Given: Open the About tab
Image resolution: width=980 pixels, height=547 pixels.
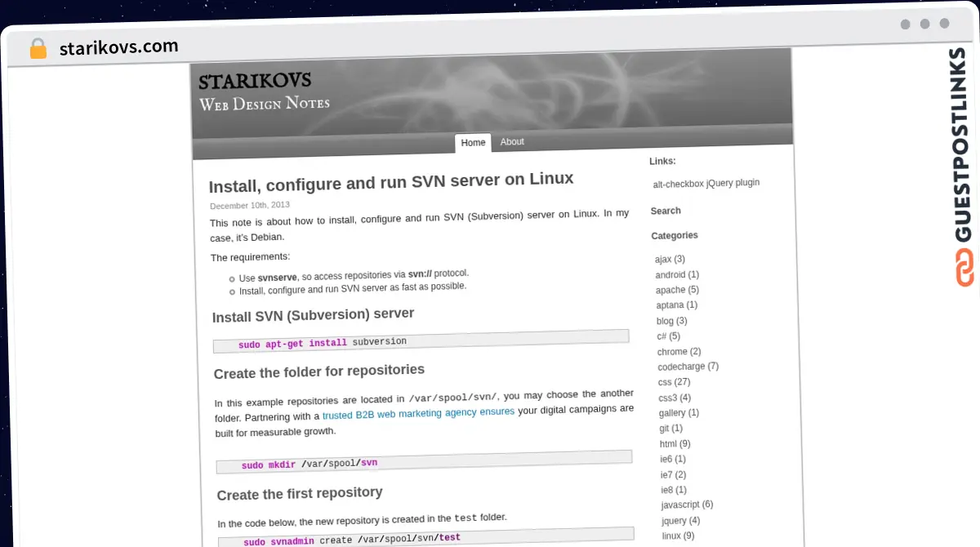Looking at the screenshot, I should pyautogui.click(x=512, y=142).
